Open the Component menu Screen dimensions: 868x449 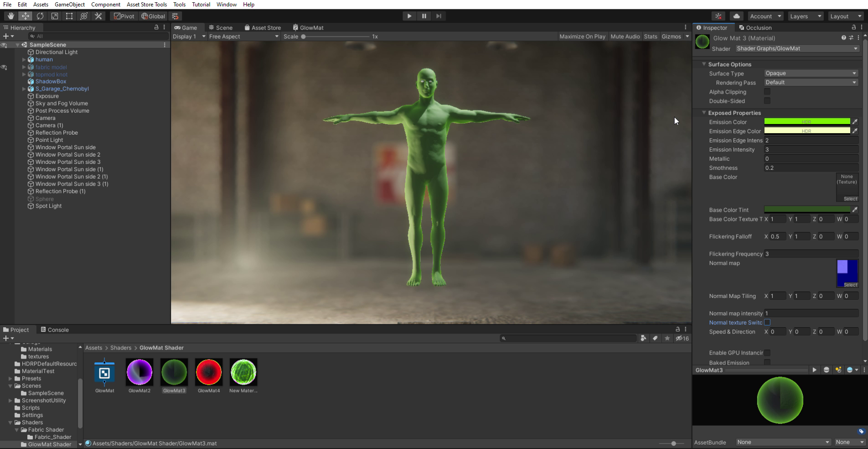[x=106, y=5]
